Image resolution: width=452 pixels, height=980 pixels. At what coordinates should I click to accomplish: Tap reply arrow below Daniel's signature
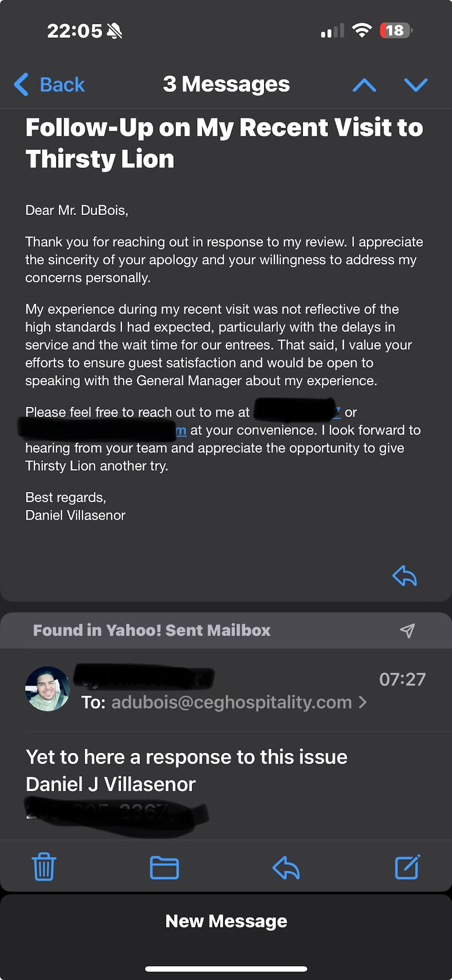point(405,576)
